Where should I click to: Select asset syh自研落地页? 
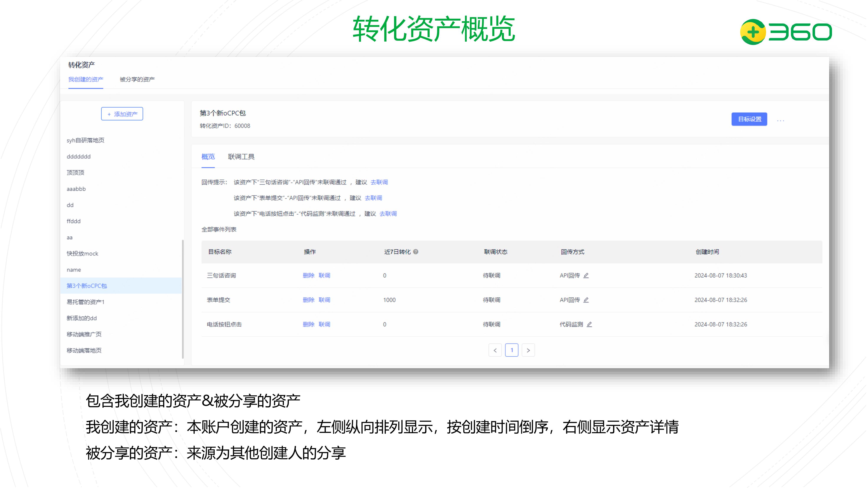pyautogui.click(x=85, y=141)
